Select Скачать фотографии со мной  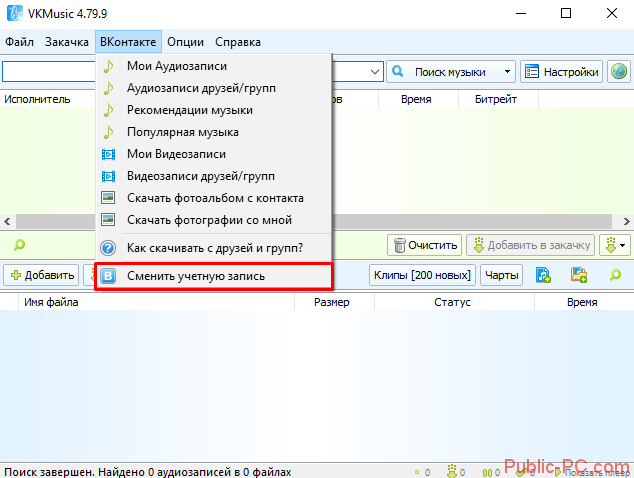[x=213, y=220]
